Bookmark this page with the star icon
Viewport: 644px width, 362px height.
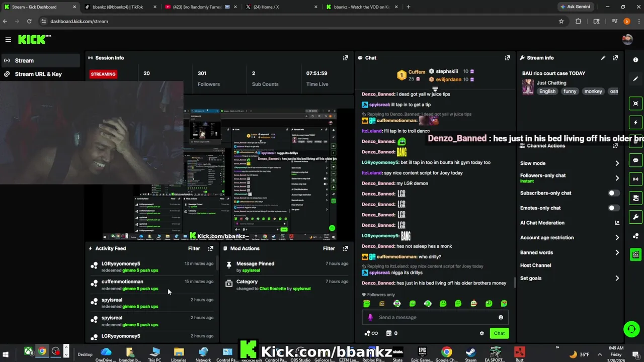click(561, 21)
